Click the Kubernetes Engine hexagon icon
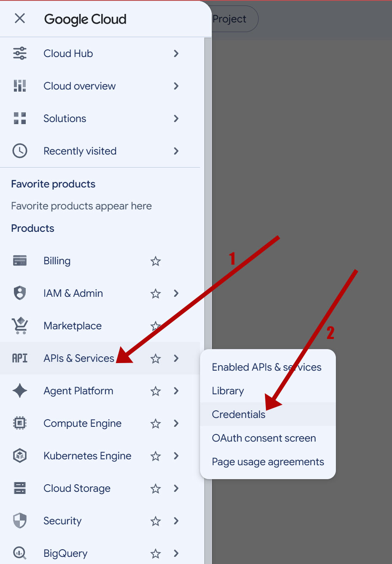 20,456
